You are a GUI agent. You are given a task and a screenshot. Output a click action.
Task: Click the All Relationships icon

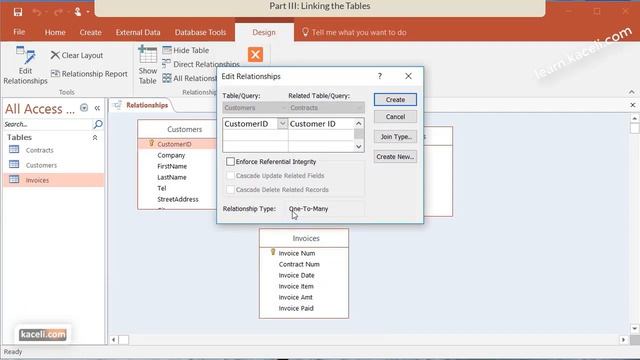click(x=167, y=78)
